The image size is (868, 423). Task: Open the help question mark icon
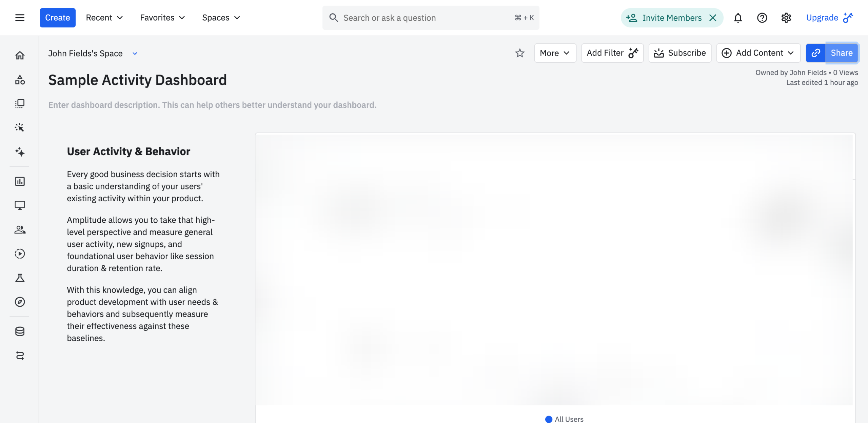762,18
